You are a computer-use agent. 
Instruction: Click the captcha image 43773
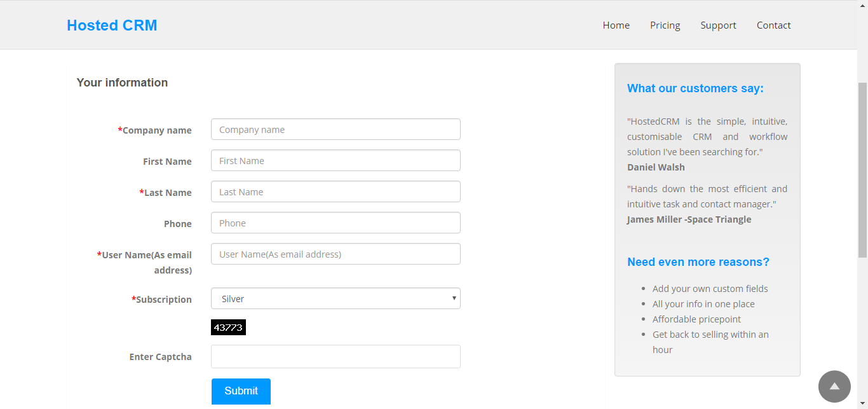tap(228, 328)
